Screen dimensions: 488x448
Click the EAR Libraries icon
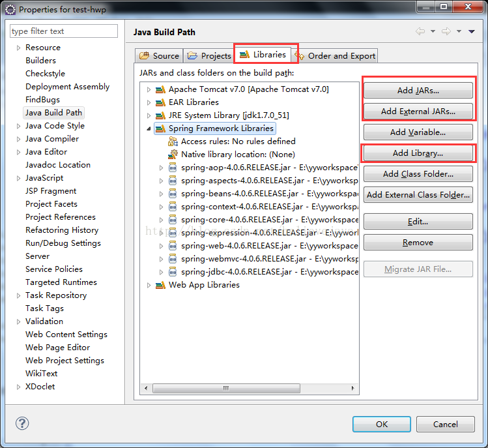[x=160, y=102]
